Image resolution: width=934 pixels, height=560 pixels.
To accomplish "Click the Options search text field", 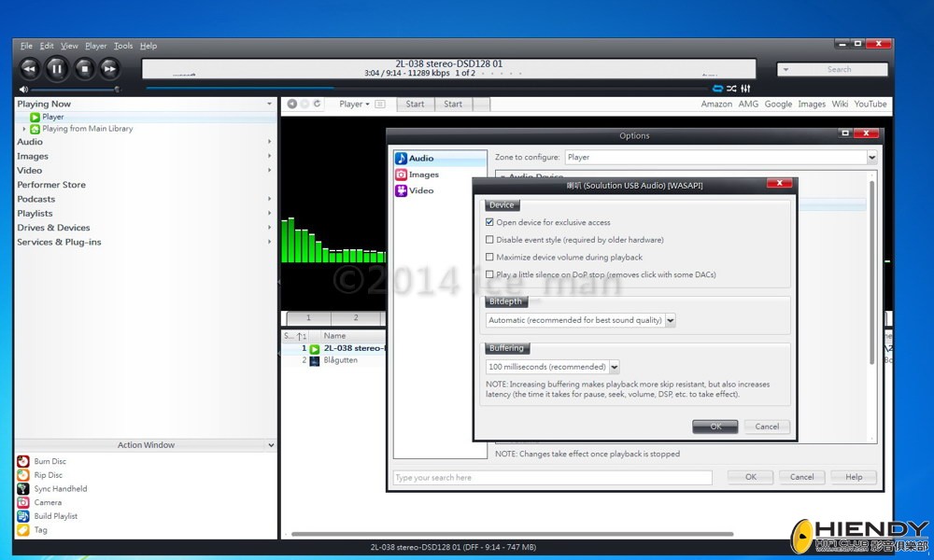I will [552, 478].
